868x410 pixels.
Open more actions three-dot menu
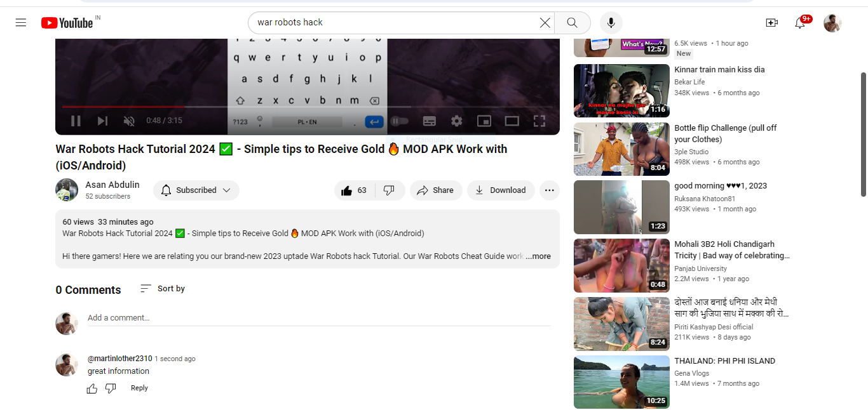(x=550, y=190)
